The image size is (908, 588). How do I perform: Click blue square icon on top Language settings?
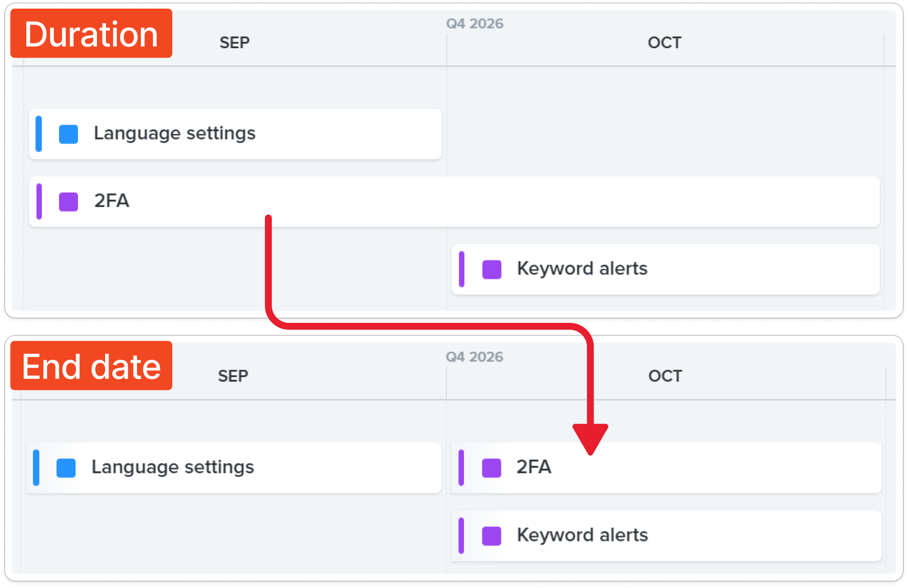click(68, 134)
